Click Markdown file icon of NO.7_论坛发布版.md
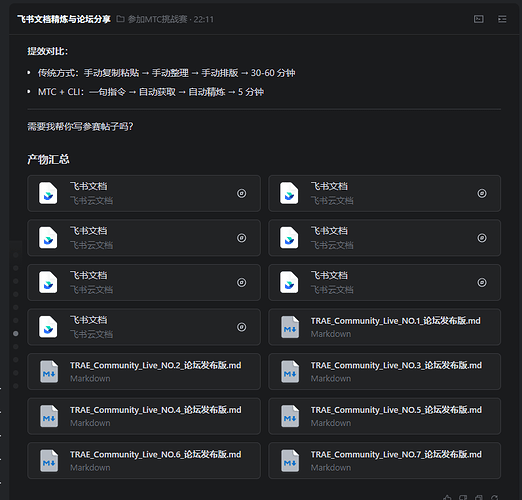 tap(290, 461)
